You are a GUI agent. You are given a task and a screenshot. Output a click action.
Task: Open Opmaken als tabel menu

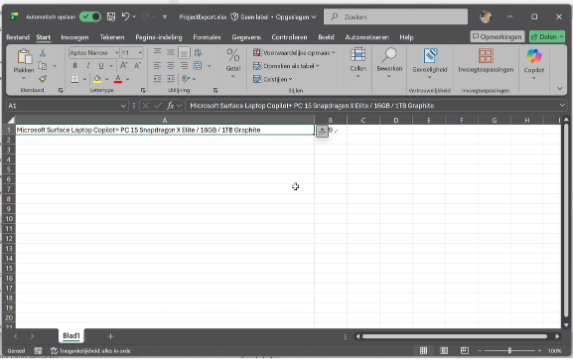pyautogui.click(x=286, y=66)
